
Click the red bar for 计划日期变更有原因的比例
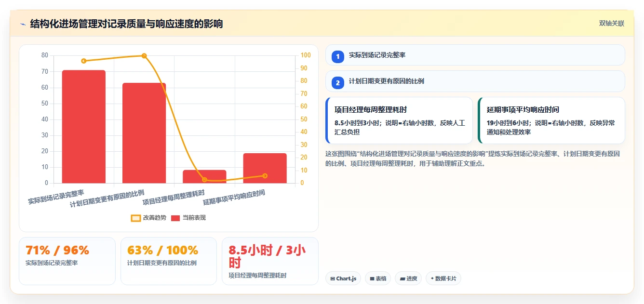coord(144,133)
